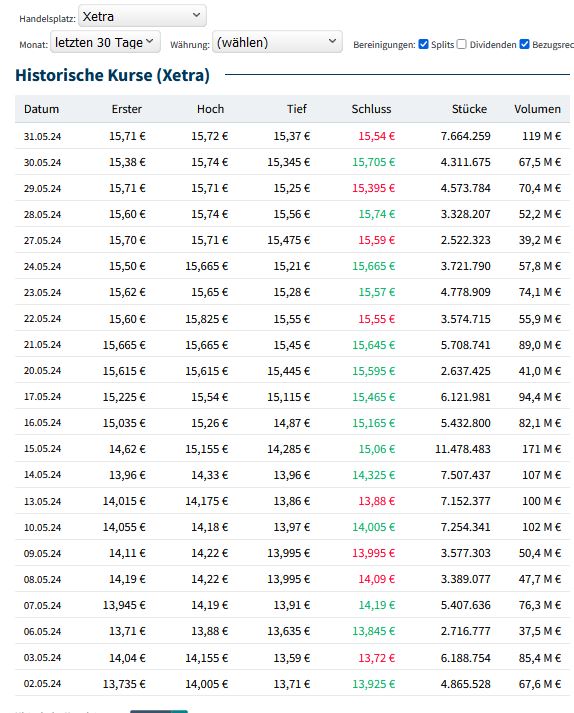Viewport: 574px width, 713px height.
Task: Open the Handelsplatz Xetra dropdown
Action: click(x=142, y=16)
